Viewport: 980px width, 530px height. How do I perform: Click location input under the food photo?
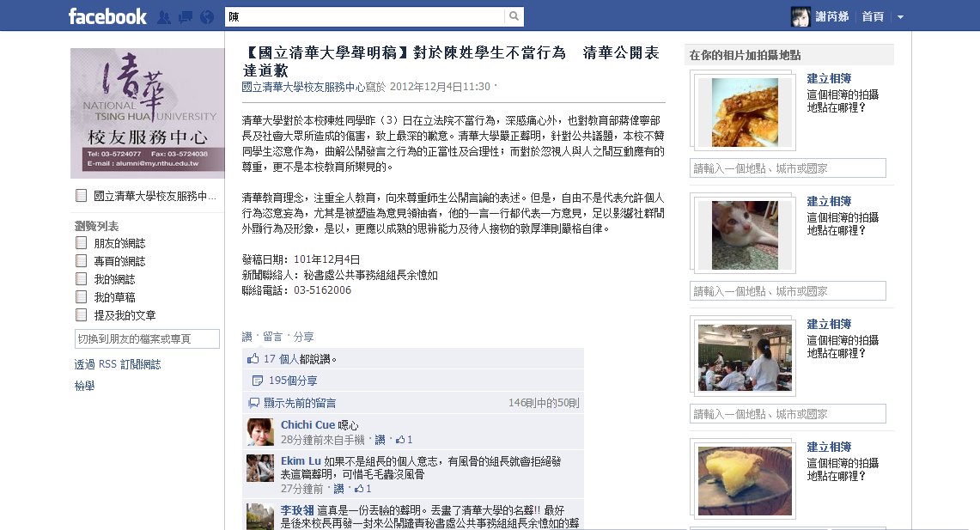pos(788,168)
